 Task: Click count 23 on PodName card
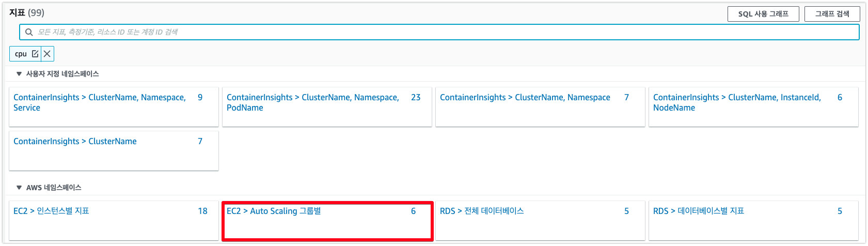(416, 97)
